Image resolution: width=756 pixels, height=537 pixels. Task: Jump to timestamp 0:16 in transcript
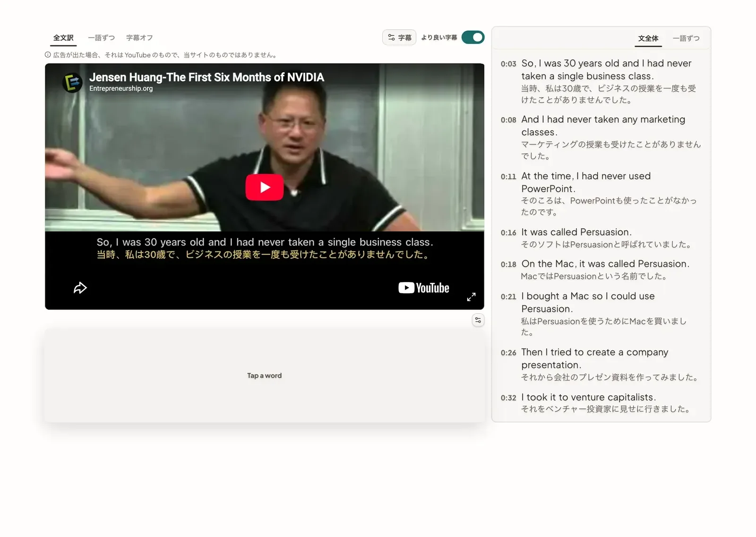[508, 233]
